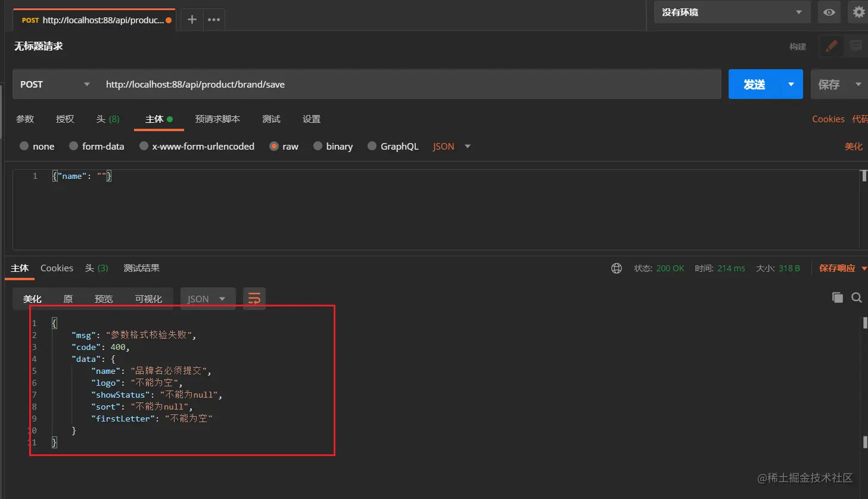Screen dimensions: 868x499
Task: Open environment settings gear icon
Action: point(858,12)
